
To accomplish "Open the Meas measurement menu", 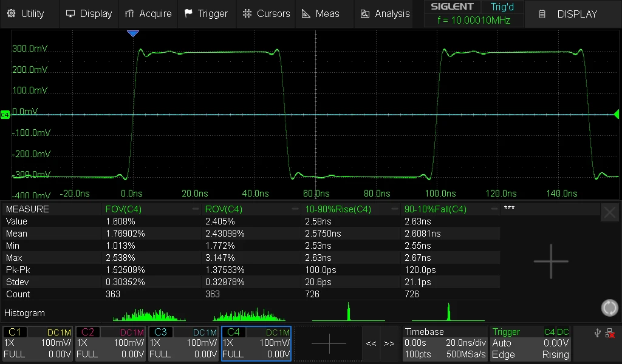I will pos(321,13).
